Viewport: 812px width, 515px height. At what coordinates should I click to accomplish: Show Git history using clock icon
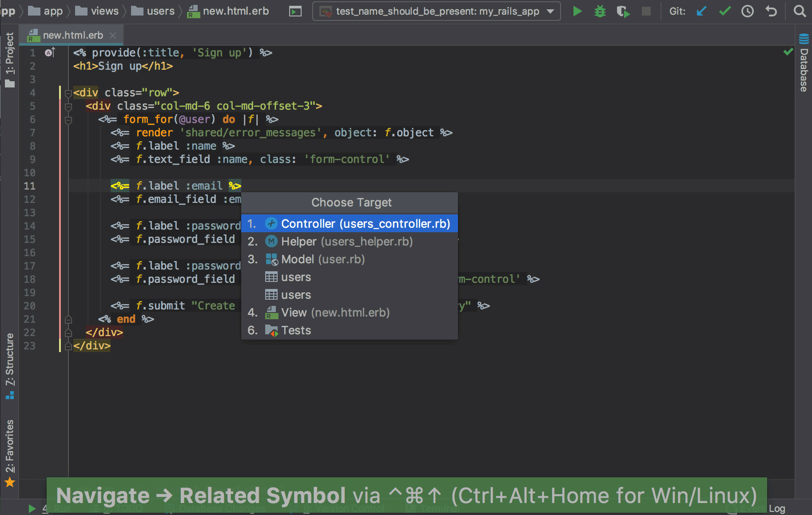(748, 11)
